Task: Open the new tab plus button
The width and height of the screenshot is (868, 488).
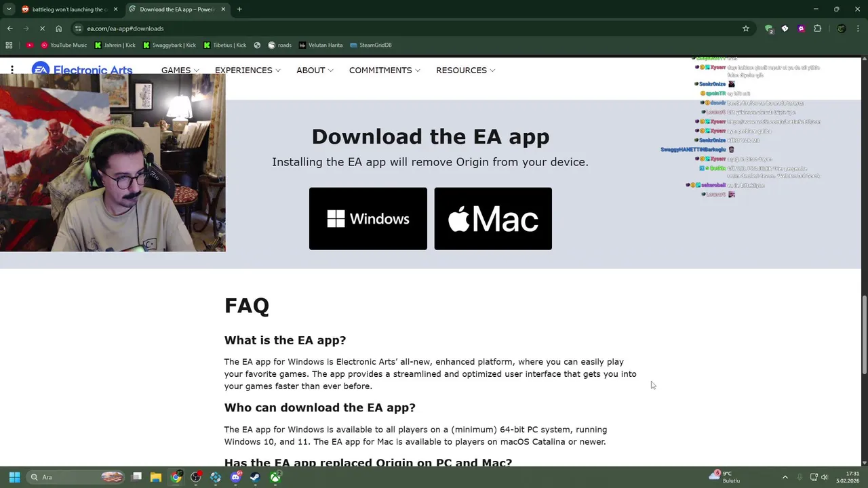Action: click(x=239, y=9)
